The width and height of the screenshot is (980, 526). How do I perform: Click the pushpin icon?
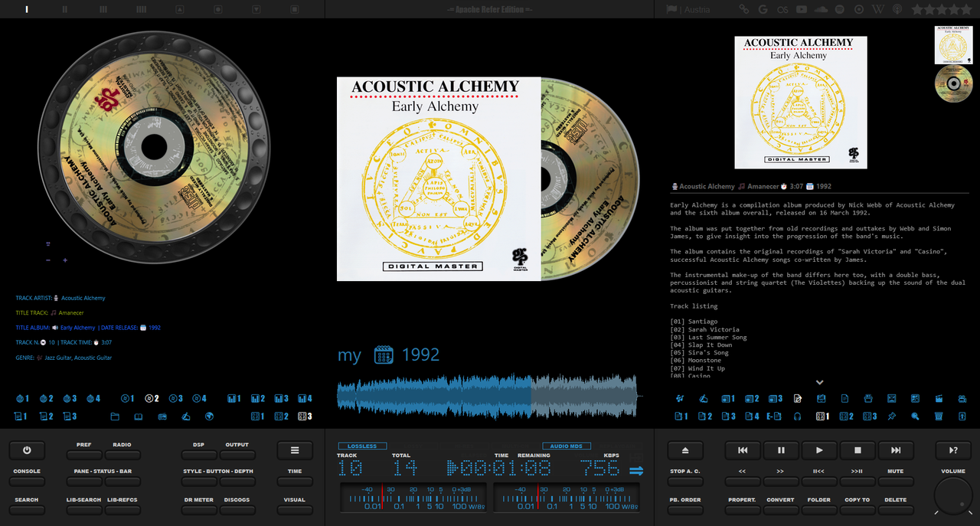pos(892,417)
